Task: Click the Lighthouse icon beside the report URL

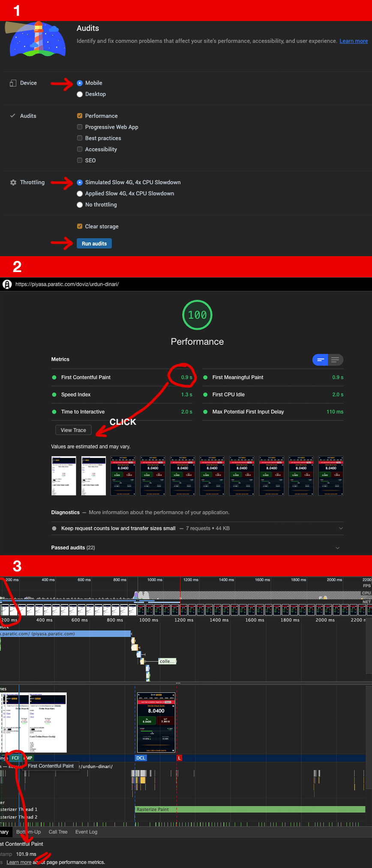Action: pyautogui.click(x=7, y=284)
